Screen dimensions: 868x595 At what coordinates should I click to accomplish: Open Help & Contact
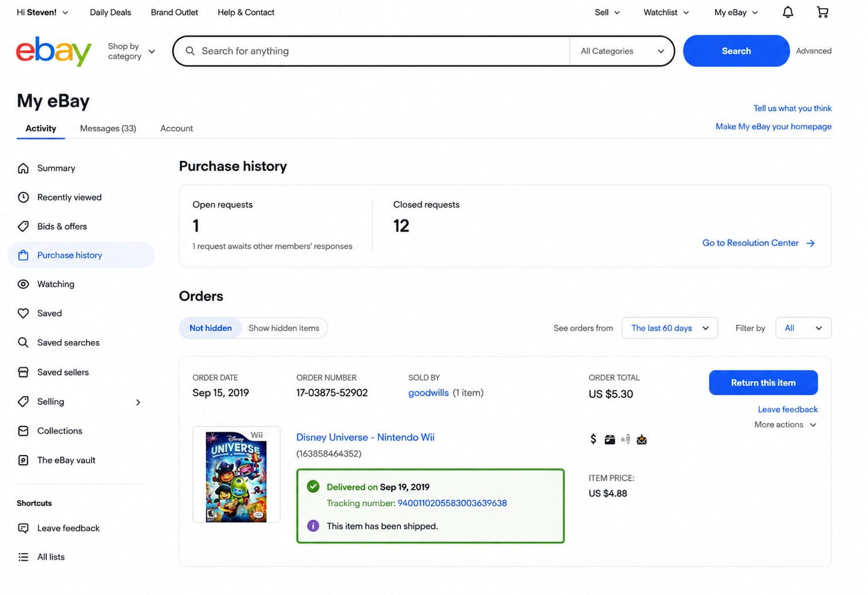246,12
